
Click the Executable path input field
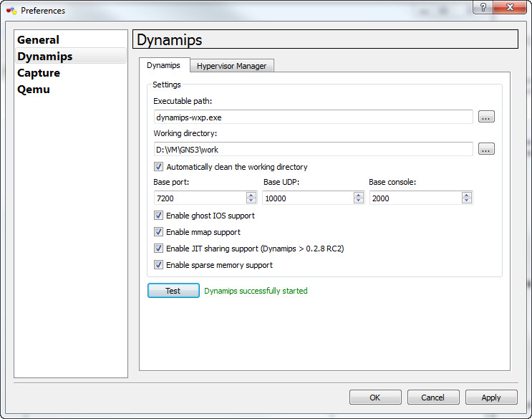pos(313,117)
